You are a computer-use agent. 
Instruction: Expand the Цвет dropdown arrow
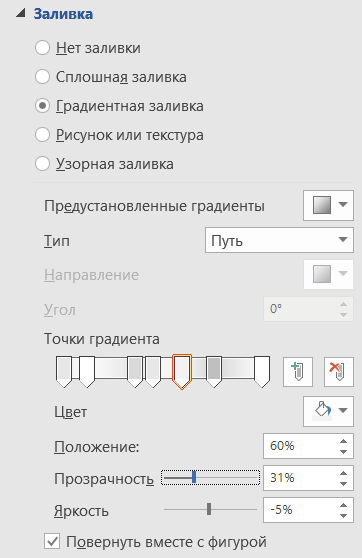pyautogui.click(x=343, y=411)
